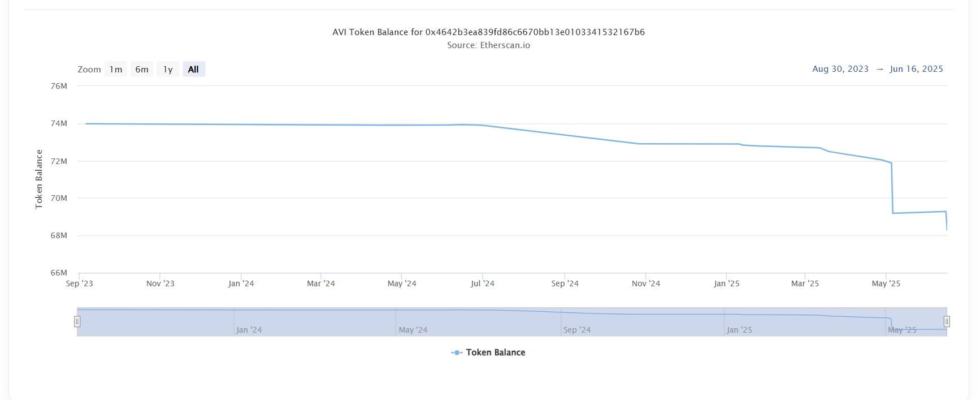Click the Jan '25 main x-axis label
This screenshot has height=400, width=980.
726,283
